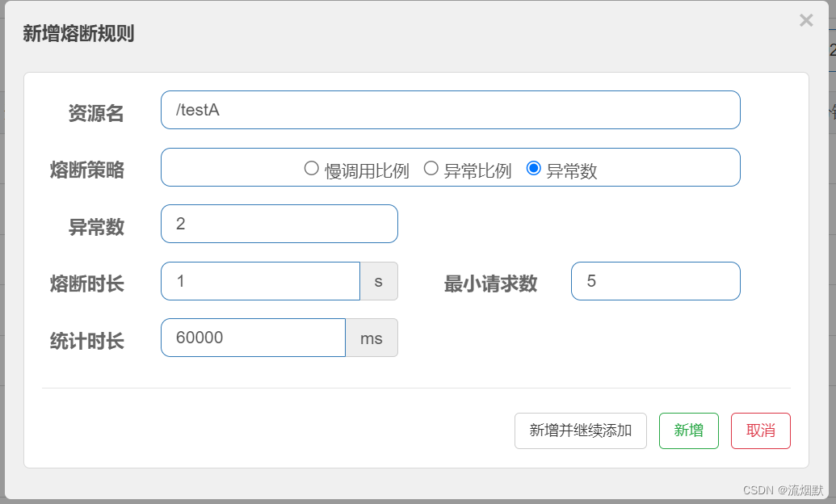Click the 资源名 input field containing /testA

pos(451,110)
